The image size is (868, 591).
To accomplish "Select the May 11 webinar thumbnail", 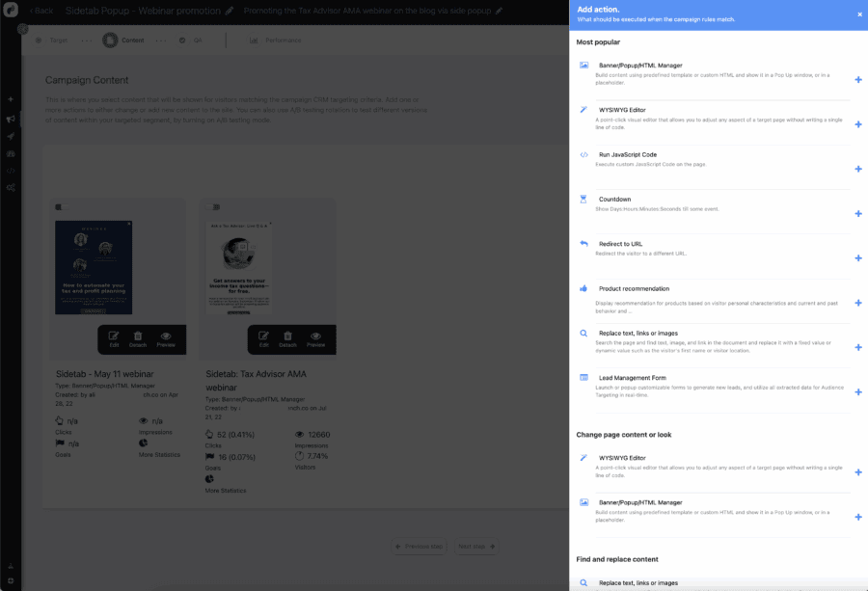I will (94, 267).
